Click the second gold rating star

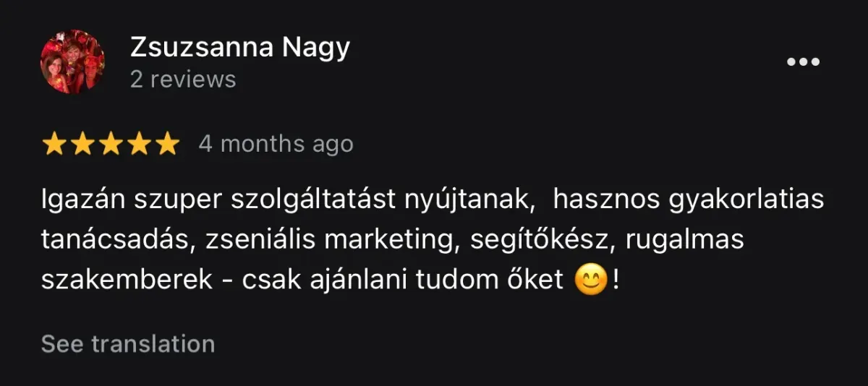point(82,144)
